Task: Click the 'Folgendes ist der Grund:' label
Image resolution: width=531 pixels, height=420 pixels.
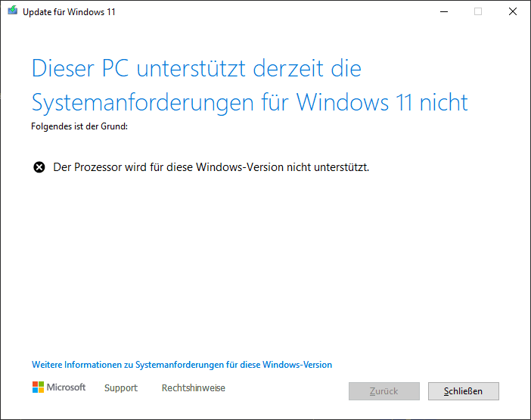Action: tap(79, 126)
